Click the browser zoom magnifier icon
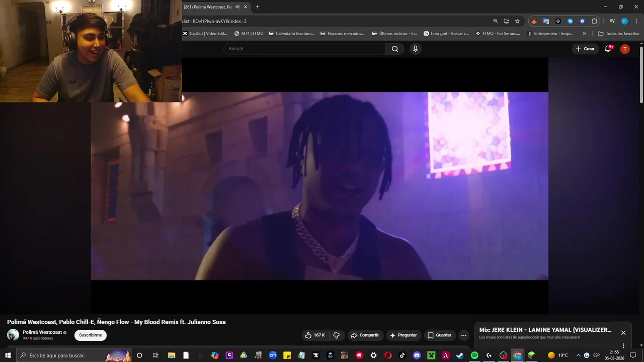Viewport: 644px width, 362px height. point(496,21)
